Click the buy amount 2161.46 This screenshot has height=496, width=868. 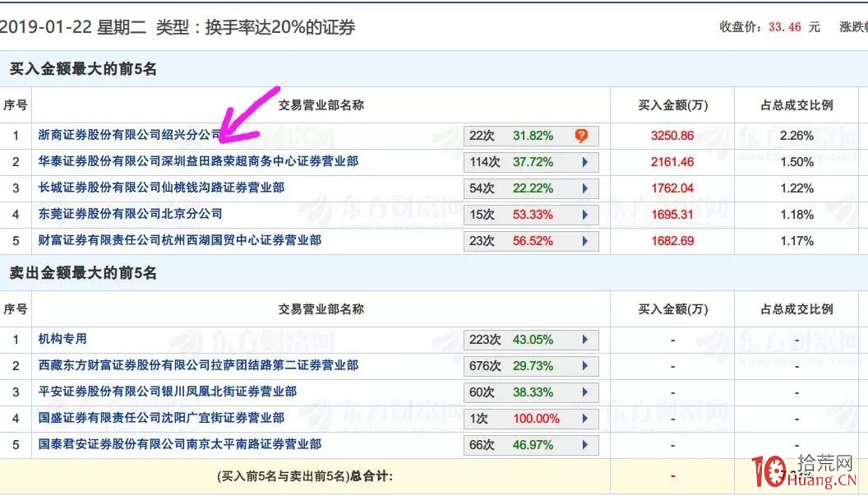tap(672, 162)
